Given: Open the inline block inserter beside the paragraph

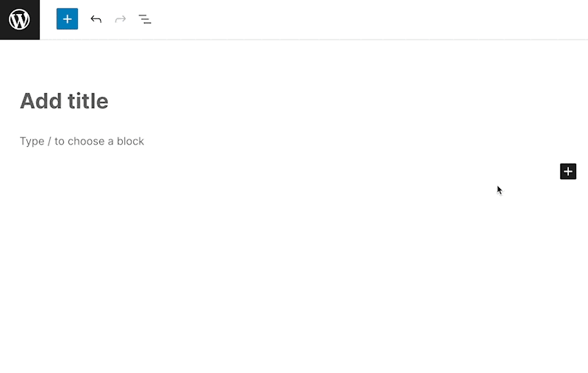Looking at the screenshot, I should (568, 172).
